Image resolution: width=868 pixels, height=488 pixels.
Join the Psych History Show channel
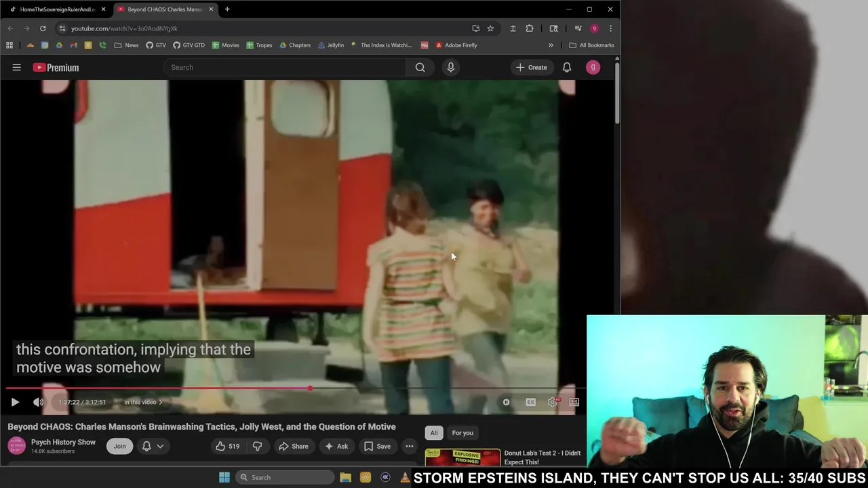coord(119,446)
